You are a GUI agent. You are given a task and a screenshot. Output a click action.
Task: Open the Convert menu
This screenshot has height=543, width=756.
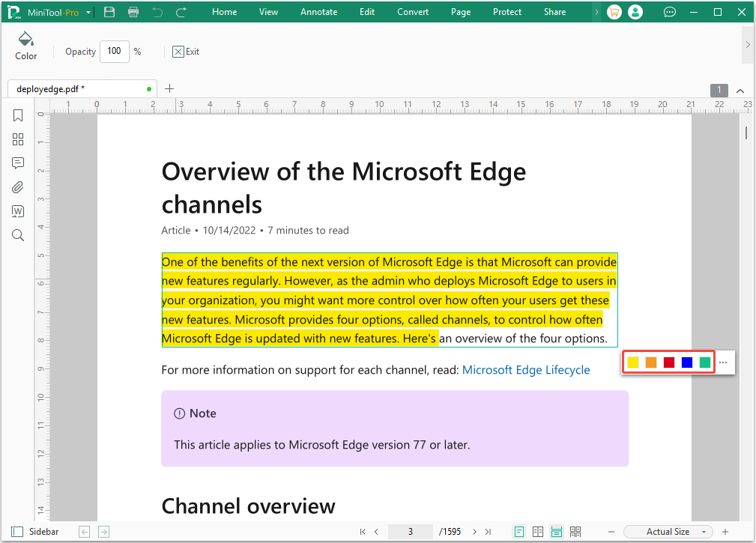point(412,11)
